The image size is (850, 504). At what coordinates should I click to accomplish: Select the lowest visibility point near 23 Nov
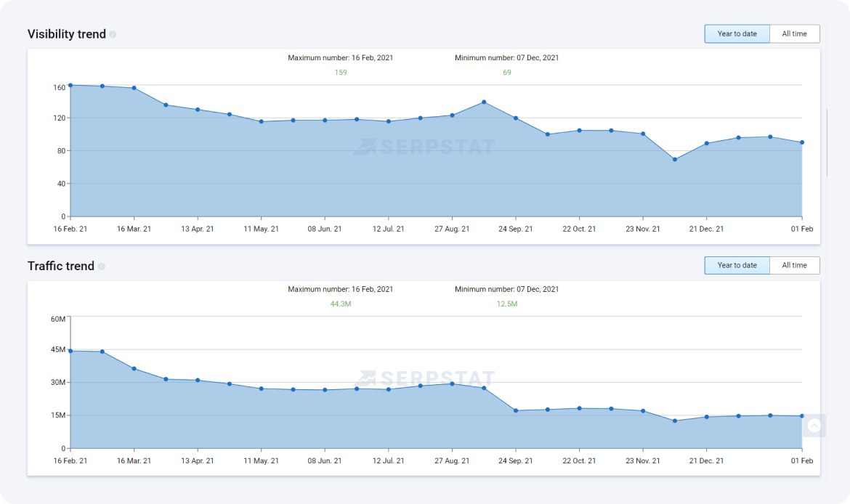(x=674, y=160)
